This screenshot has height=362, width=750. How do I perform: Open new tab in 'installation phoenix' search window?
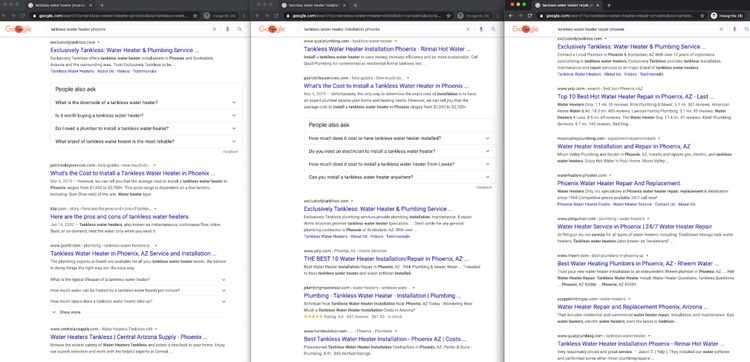point(355,5)
